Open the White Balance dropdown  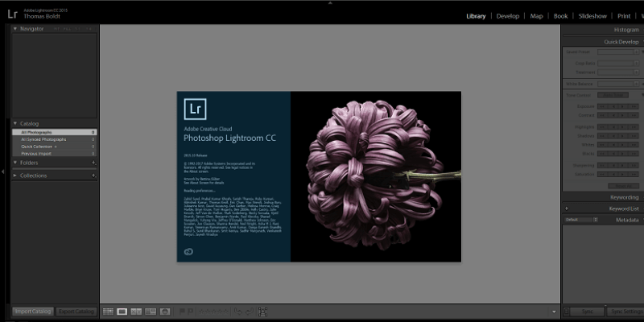618,84
